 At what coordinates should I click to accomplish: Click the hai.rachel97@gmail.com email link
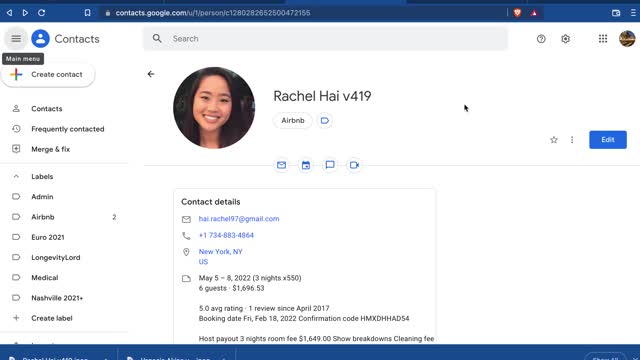tap(239, 219)
